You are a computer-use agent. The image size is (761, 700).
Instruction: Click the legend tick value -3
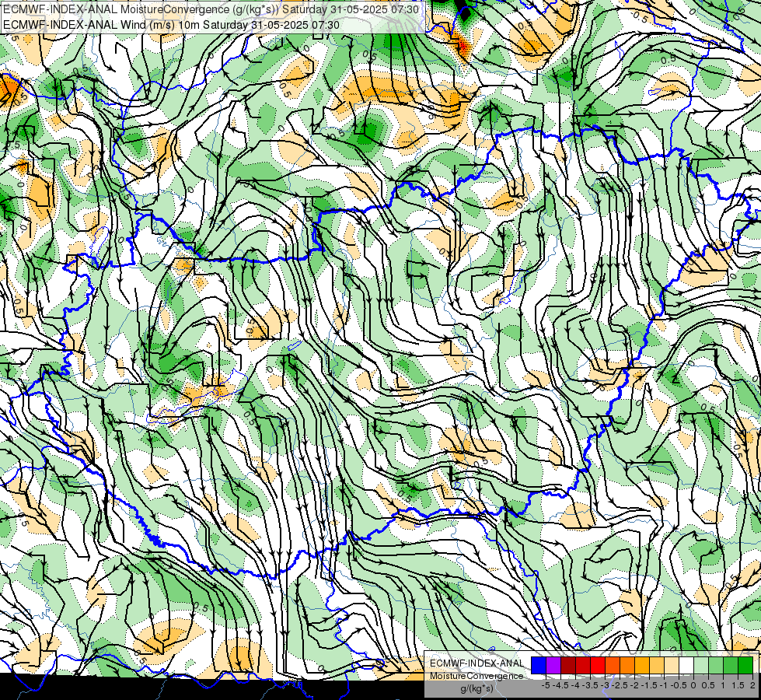coord(605,685)
